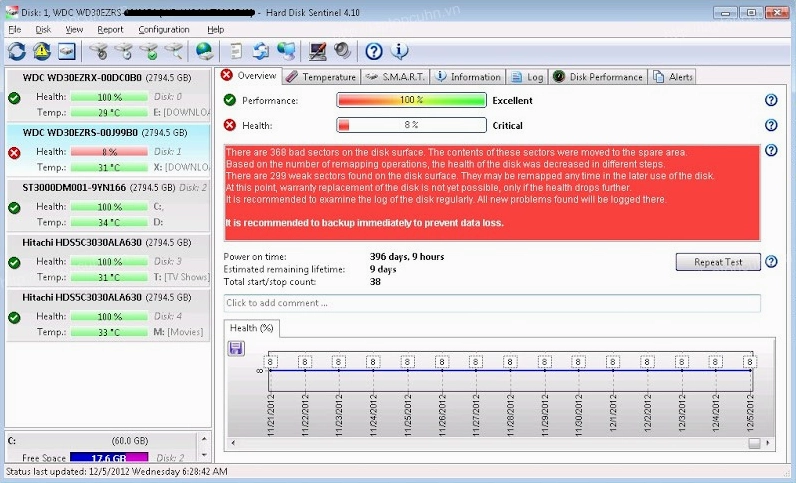Open the Report menu
Screen dimensions: 796x483
coord(110,29)
